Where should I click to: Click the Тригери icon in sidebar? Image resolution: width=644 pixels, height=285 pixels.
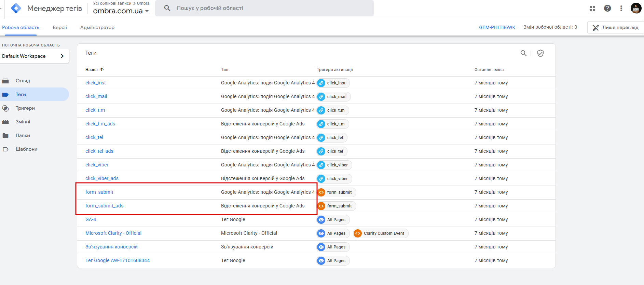pos(5,108)
